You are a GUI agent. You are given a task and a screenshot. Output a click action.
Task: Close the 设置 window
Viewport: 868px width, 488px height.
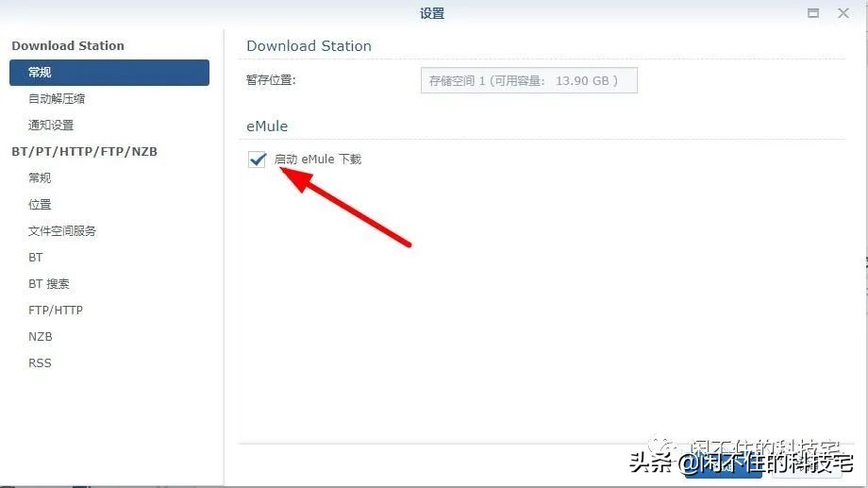(x=843, y=13)
